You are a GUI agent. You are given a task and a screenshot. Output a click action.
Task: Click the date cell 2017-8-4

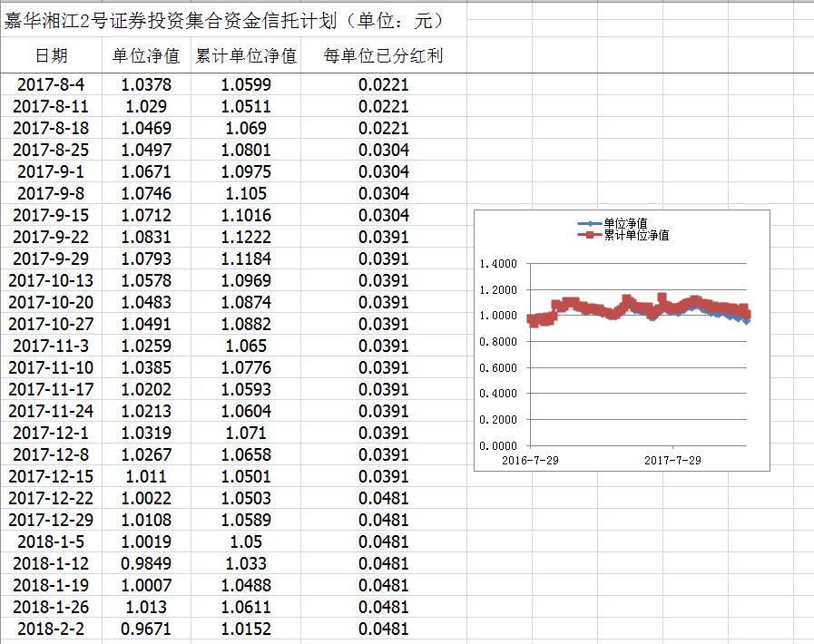pyautogui.click(x=51, y=84)
